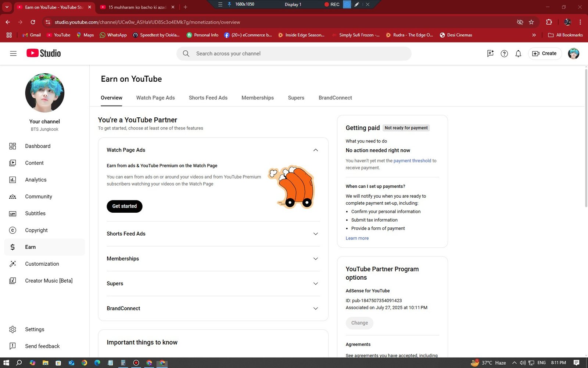Open the Learn more link
588x368 pixels.
[x=357, y=238]
